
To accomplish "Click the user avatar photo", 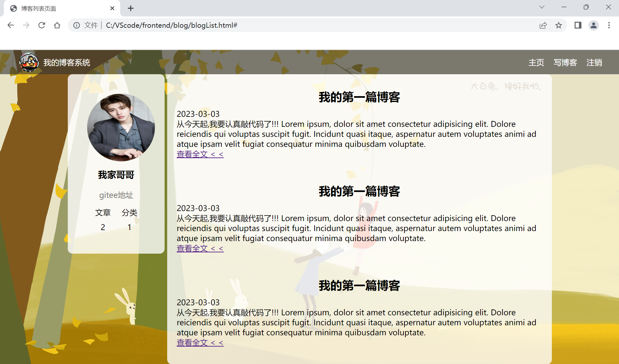I will click(x=121, y=127).
